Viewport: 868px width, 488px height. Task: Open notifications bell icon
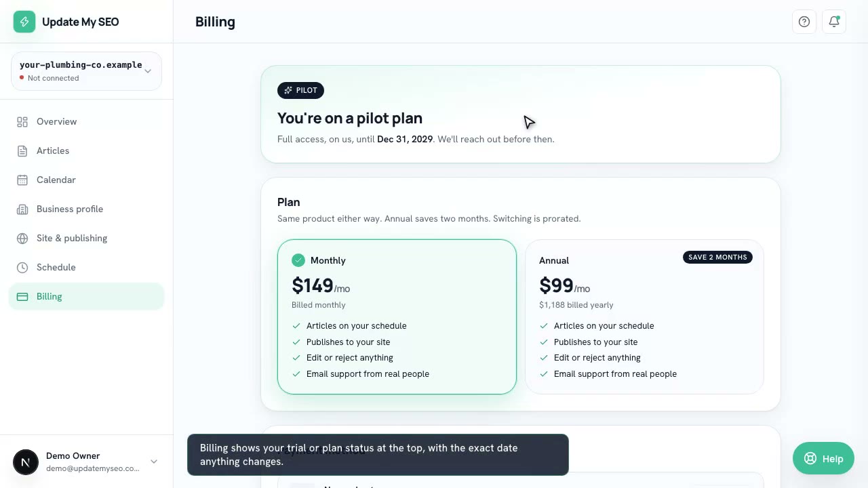coord(834,22)
